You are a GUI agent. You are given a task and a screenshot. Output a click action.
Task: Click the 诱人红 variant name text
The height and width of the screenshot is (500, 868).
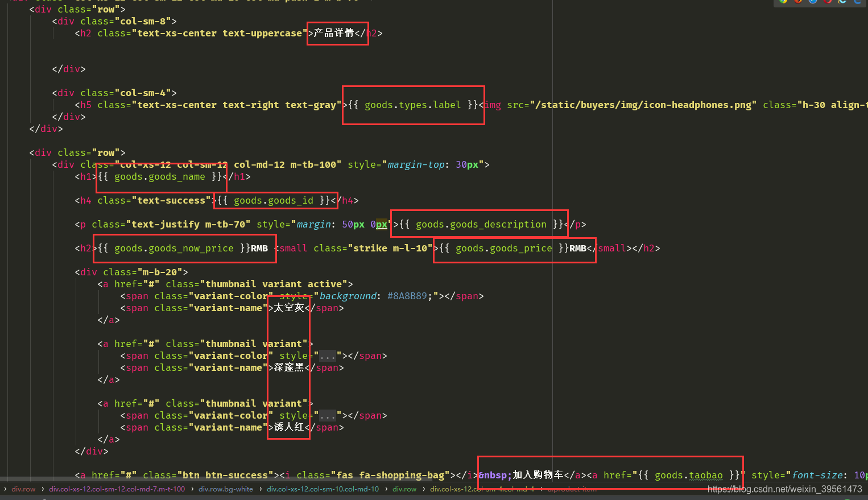coord(289,427)
